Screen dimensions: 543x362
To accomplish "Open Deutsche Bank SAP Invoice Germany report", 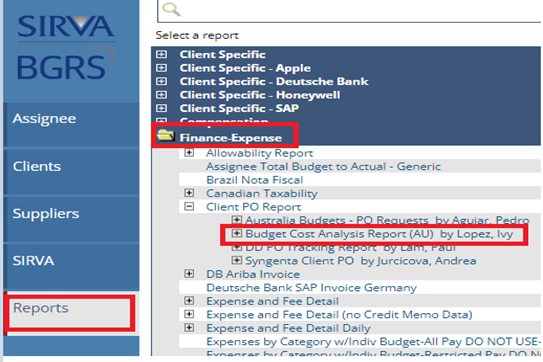I will [311, 288].
